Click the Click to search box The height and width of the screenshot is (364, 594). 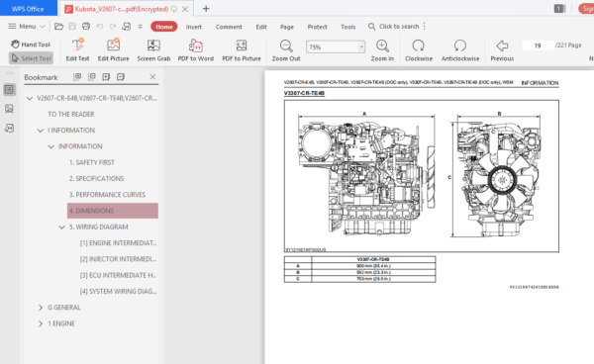point(394,26)
